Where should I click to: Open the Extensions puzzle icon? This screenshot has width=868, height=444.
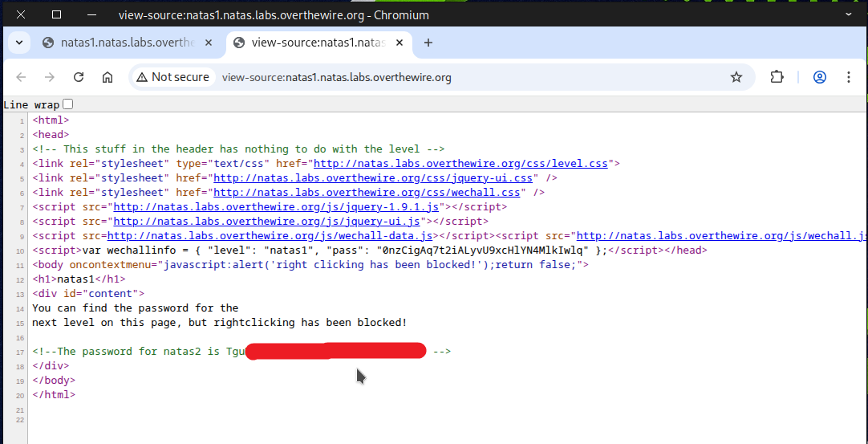(777, 77)
